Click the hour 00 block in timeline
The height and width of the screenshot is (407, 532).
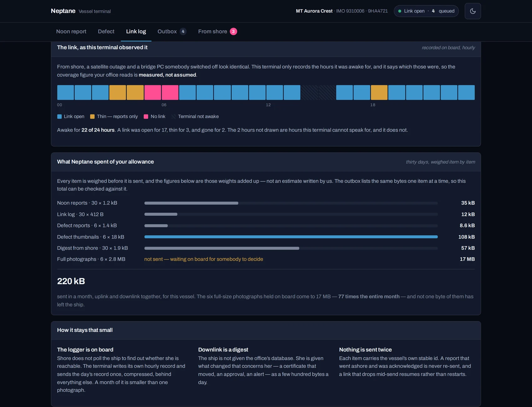pos(65,92)
